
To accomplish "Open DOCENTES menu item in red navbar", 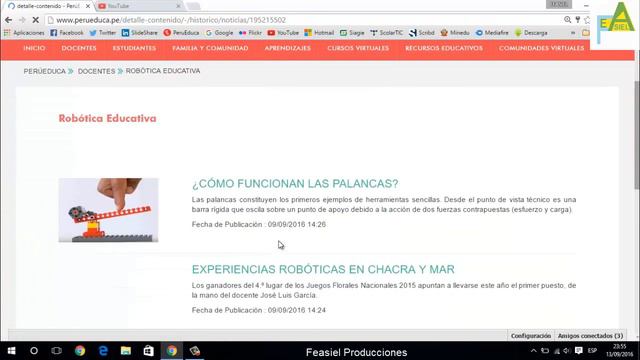I will (79, 48).
